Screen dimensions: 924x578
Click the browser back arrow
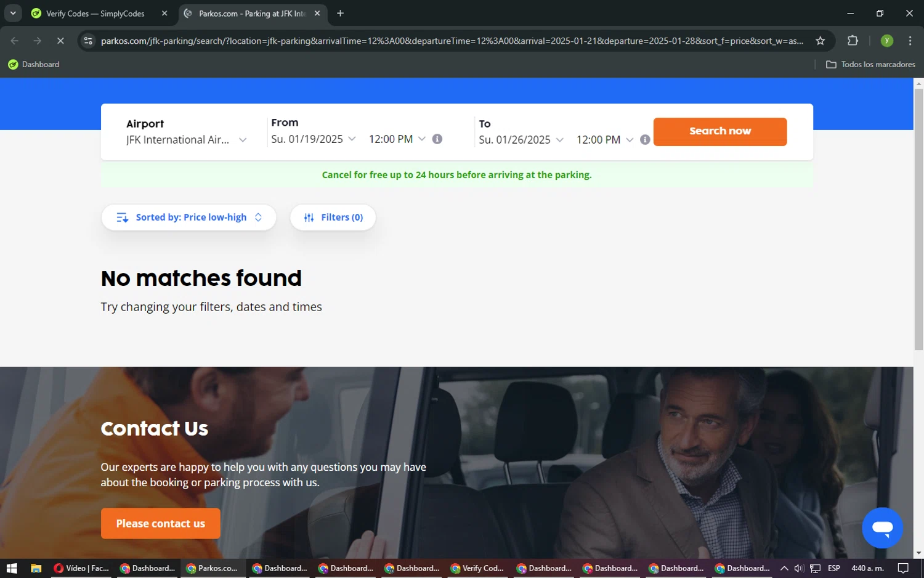click(15, 41)
